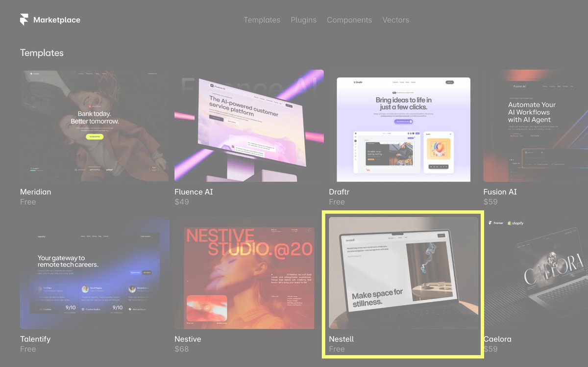This screenshot has width=588, height=367.
Task: Open the Fluence AI template thumbnail
Action: [249, 126]
